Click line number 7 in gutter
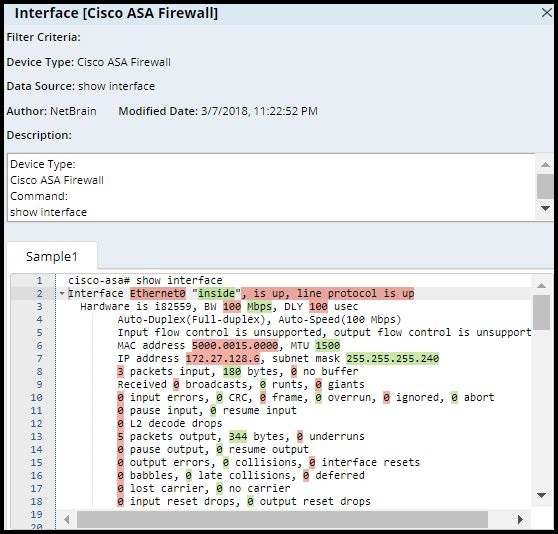Viewport: 558px width, 534px height. pyautogui.click(x=39, y=358)
